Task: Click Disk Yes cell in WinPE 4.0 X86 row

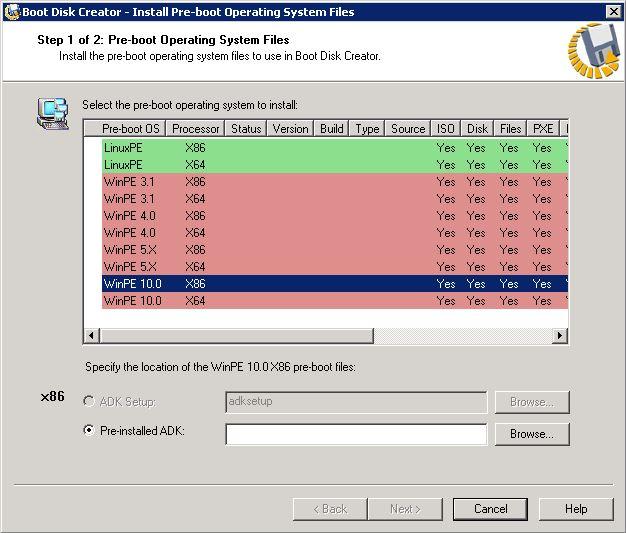Action: tap(476, 216)
